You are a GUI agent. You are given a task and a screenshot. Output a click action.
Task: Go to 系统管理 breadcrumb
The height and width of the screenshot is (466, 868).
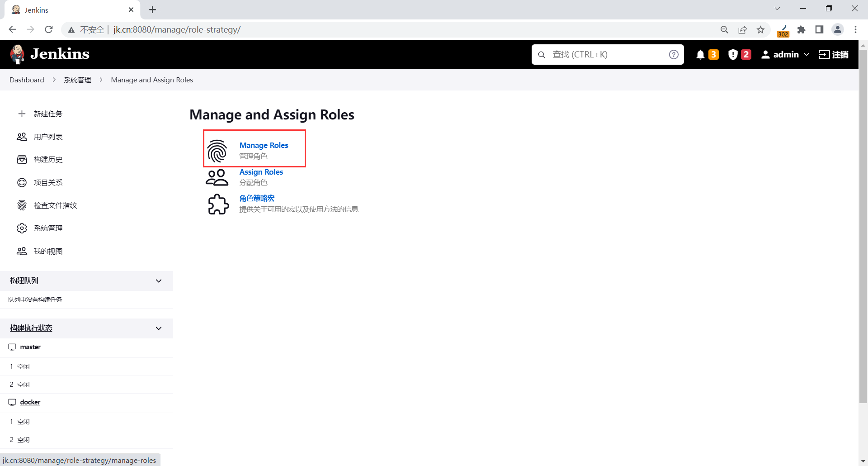point(77,80)
